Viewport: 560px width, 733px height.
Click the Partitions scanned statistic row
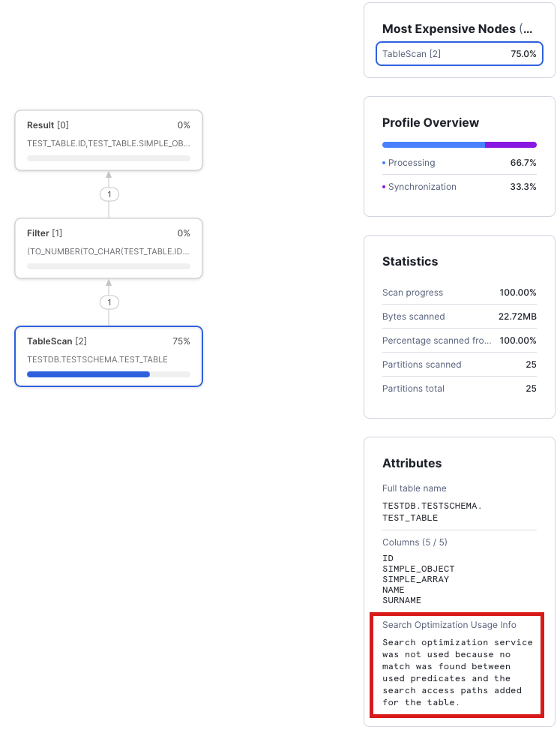[459, 365]
